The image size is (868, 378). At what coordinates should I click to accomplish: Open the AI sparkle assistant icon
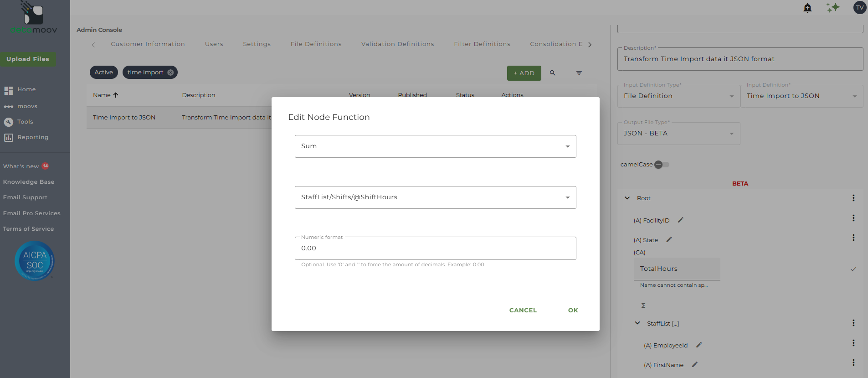[833, 8]
